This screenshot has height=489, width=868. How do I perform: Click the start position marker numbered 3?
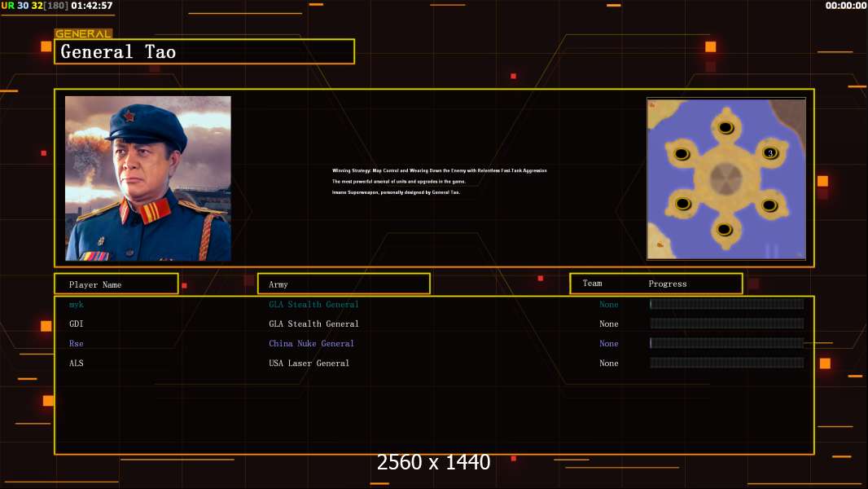click(x=770, y=153)
